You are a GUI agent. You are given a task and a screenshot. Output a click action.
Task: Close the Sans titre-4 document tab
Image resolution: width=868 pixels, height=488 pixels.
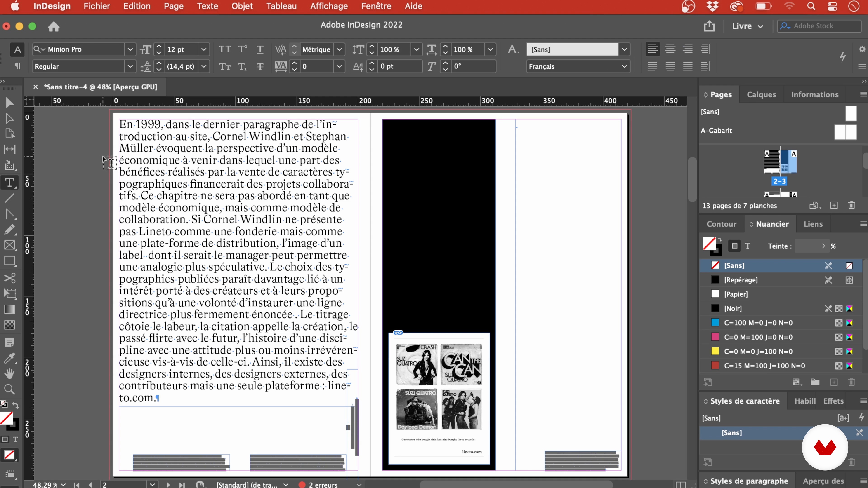(35, 87)
